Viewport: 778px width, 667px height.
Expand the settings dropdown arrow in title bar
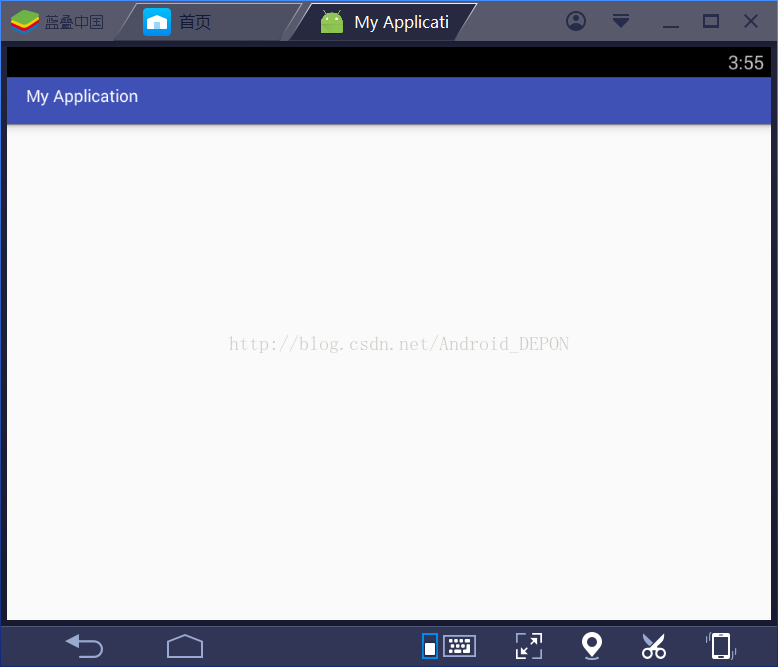point(621,21)
